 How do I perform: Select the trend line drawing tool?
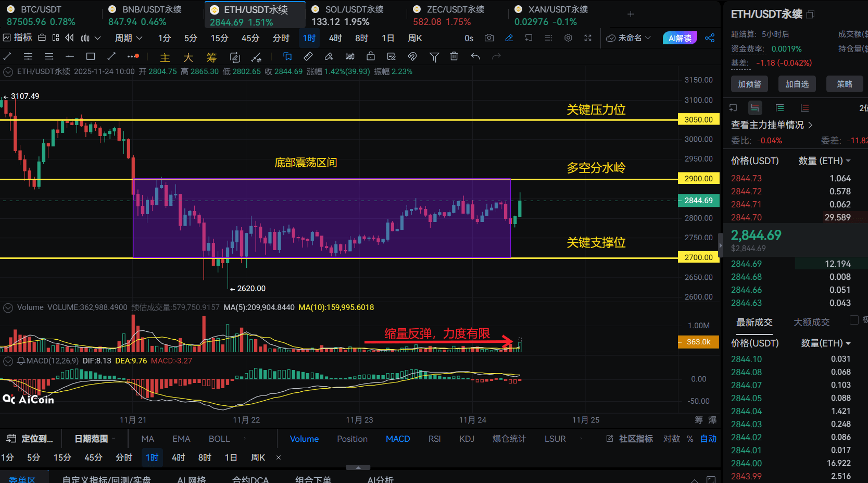click(x=7, y=56)
